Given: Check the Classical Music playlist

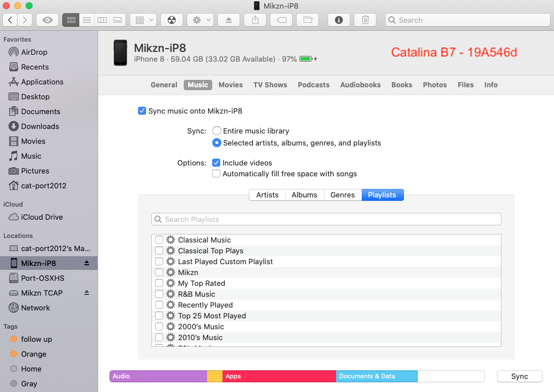Looking at the screenshot, I should (159, 240).
